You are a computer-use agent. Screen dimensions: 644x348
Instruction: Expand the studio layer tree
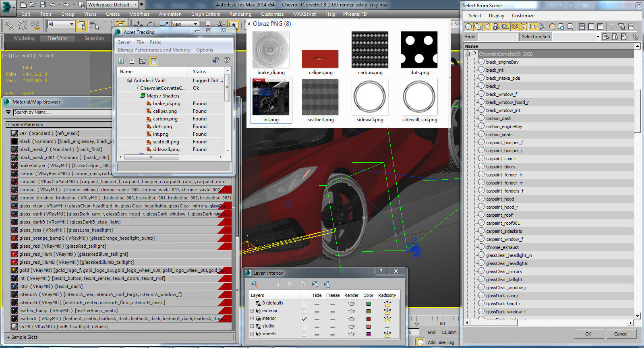[x=252, y=326]
